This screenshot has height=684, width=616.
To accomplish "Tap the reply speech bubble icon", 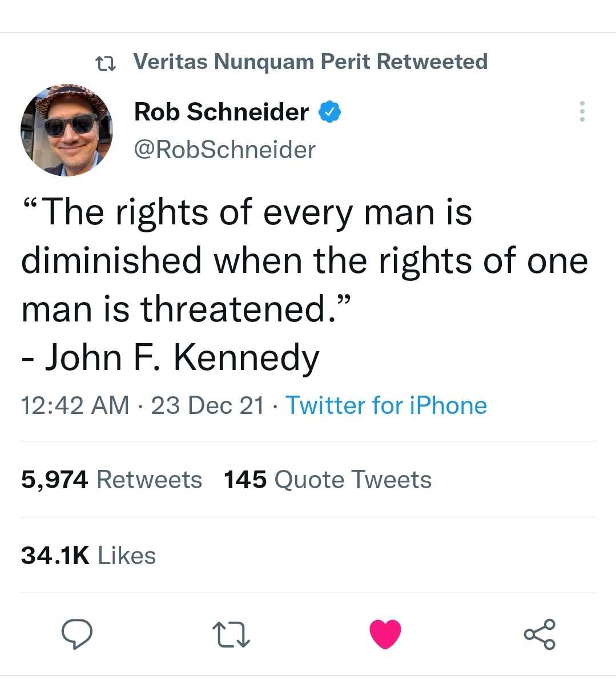I will click(x=77, y=634).
